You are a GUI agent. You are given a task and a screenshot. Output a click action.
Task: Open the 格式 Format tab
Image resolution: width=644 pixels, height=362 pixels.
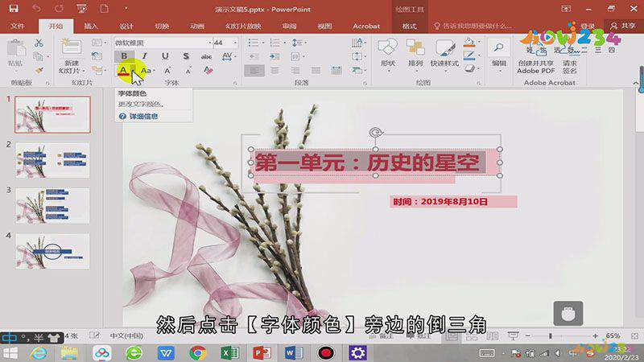(410, 26)
